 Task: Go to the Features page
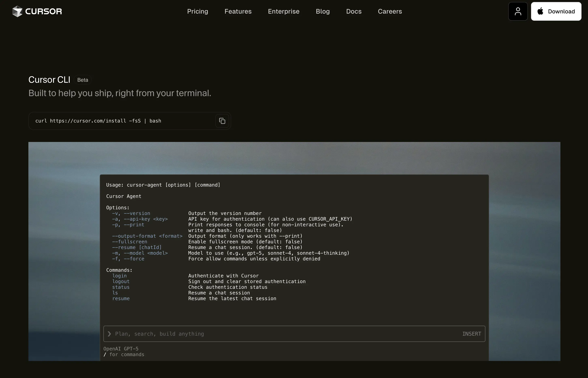pyautogui.click(x=238, y=11)
